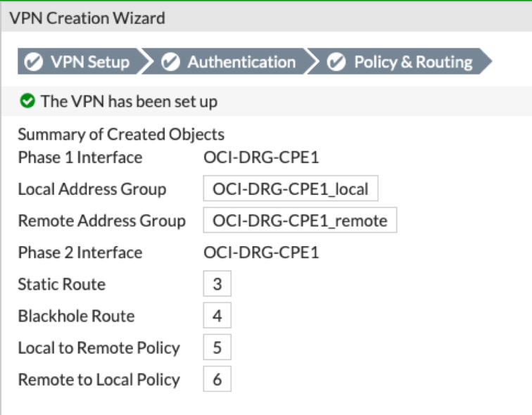Click the checkmark icon beside Policy & Routing

point(337,62)
